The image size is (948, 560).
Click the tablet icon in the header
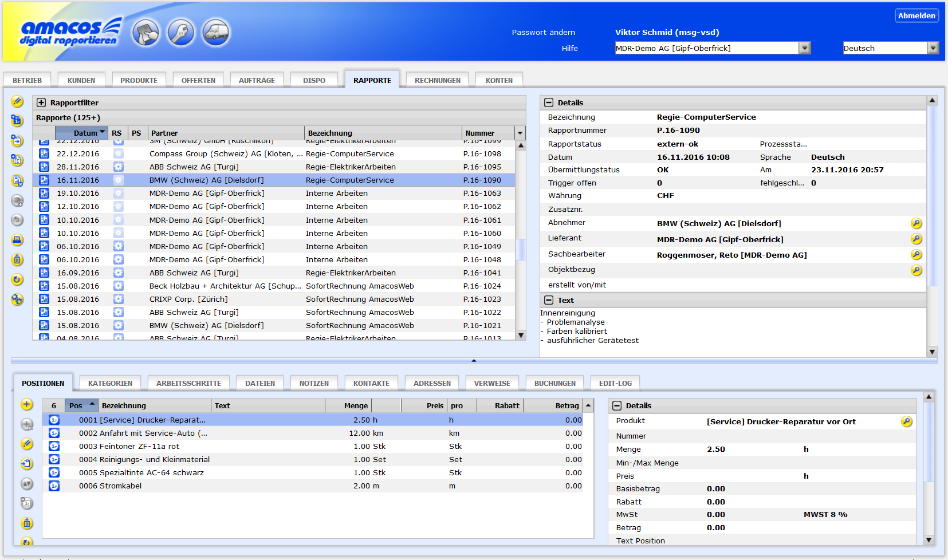(146, 33)
